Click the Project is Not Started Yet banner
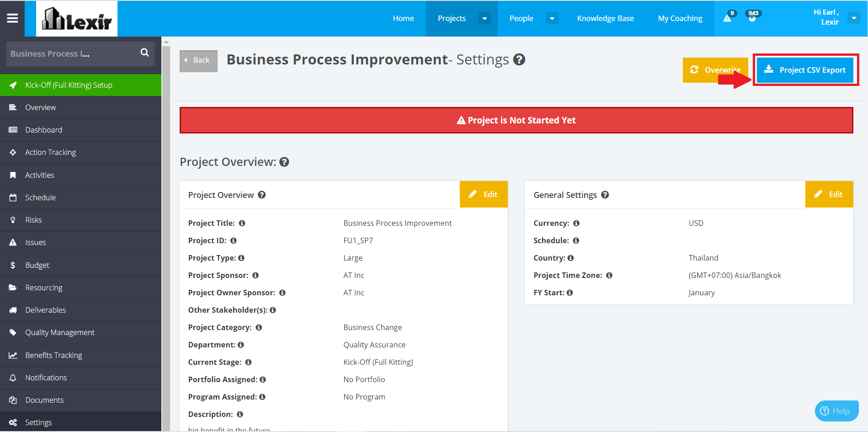Screen dimensions: 868x432 coord(517,120)
